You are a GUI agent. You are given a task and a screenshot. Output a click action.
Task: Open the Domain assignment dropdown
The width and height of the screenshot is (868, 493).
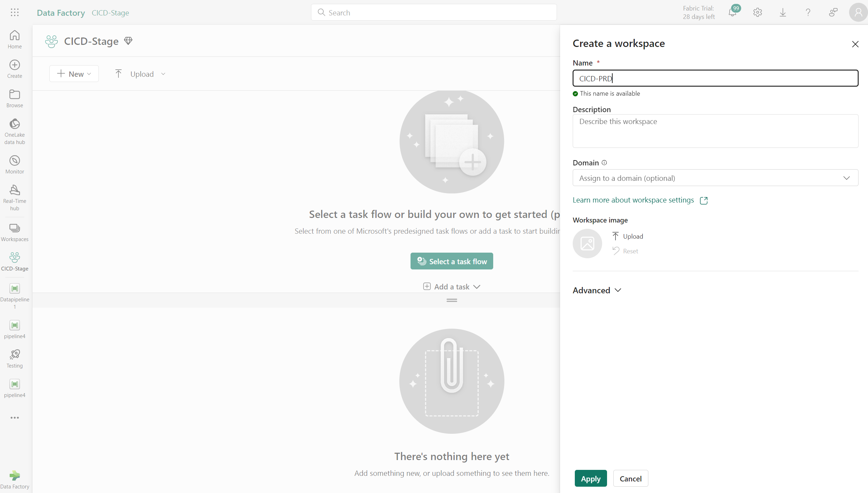pos(715,178)
